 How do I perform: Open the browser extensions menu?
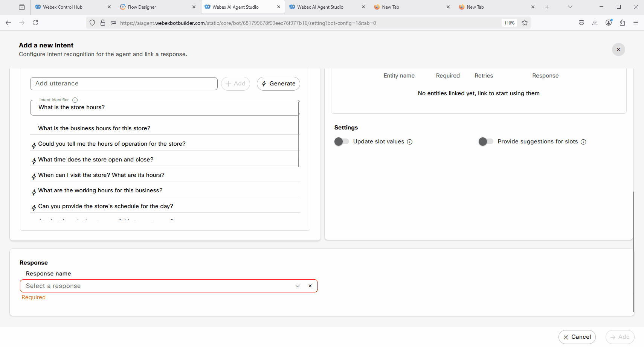(x=622, y=23)
